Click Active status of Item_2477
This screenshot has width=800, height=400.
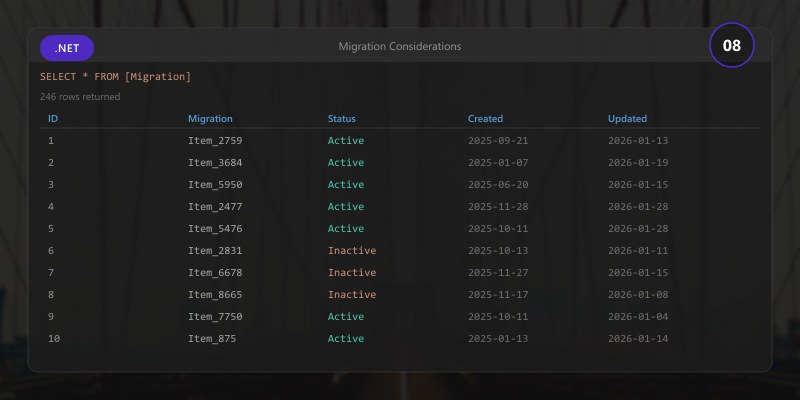pos(346,206)
